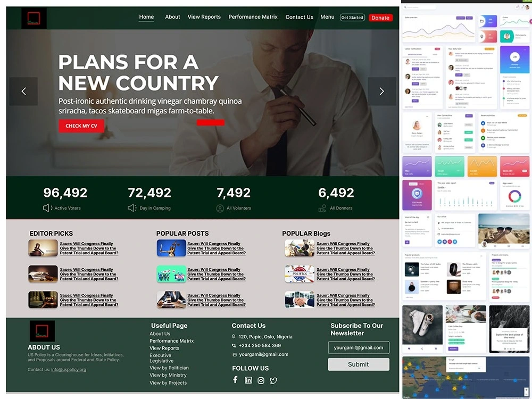Click the red stat card in dashboard

(x=514, y=166)
